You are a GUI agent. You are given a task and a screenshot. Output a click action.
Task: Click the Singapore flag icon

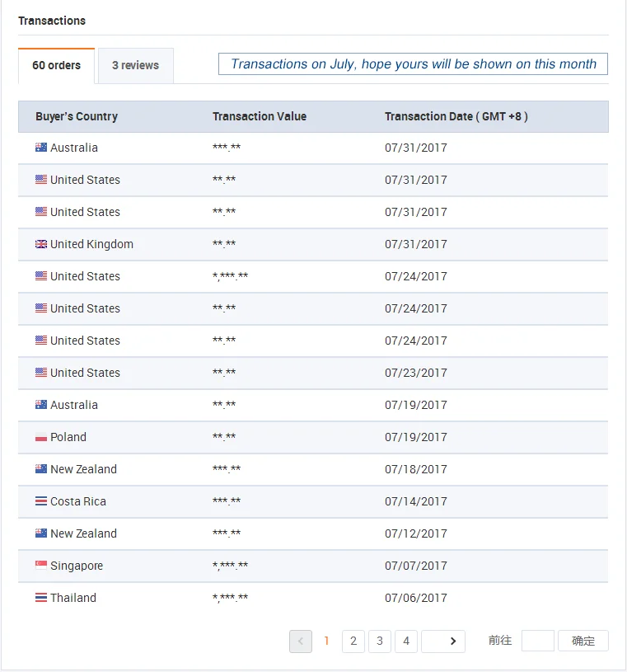[41, 566]
